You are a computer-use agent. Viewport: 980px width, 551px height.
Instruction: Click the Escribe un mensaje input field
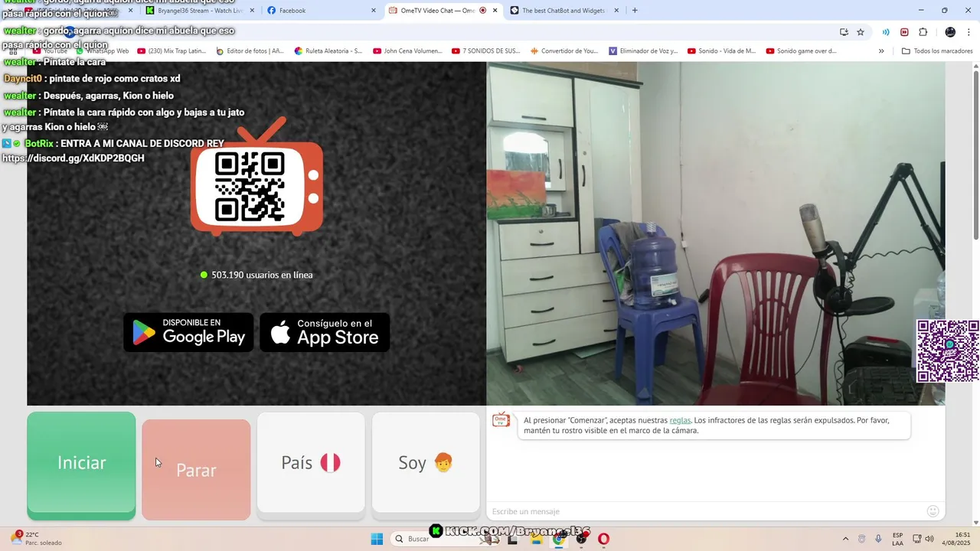(x=704, y=511)
